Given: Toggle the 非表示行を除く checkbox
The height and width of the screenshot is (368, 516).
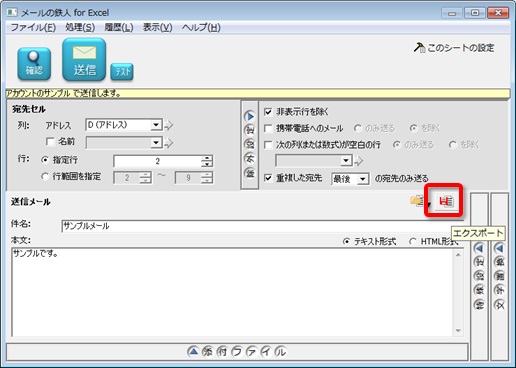Looking at the screenshot, I should coord(268,112).
